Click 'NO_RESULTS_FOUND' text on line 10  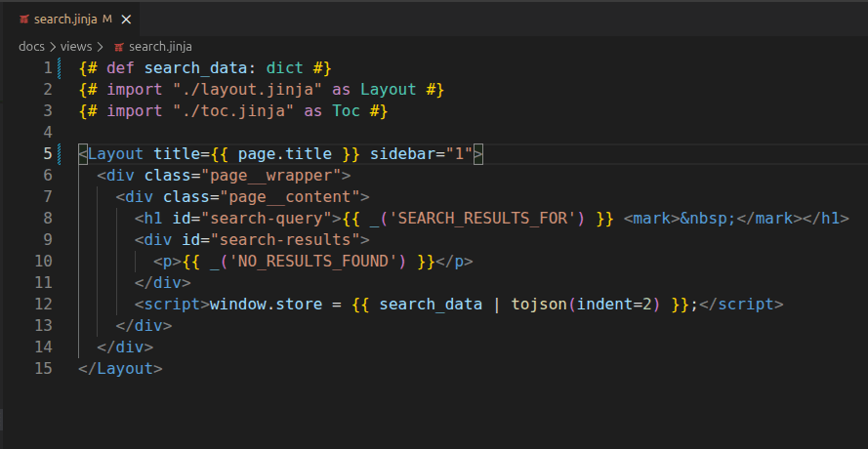click(x=313, y=262)
